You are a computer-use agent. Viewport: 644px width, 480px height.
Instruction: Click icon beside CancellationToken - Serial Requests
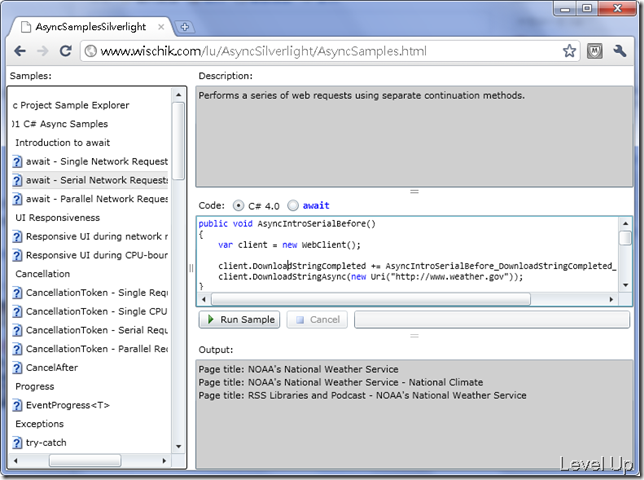pyautogui.click(x=17, y=331)
